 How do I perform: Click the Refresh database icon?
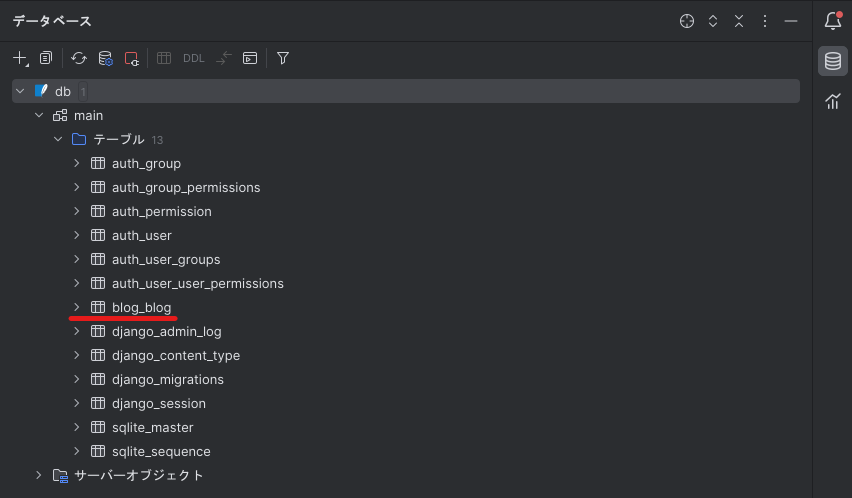point(79,58)
